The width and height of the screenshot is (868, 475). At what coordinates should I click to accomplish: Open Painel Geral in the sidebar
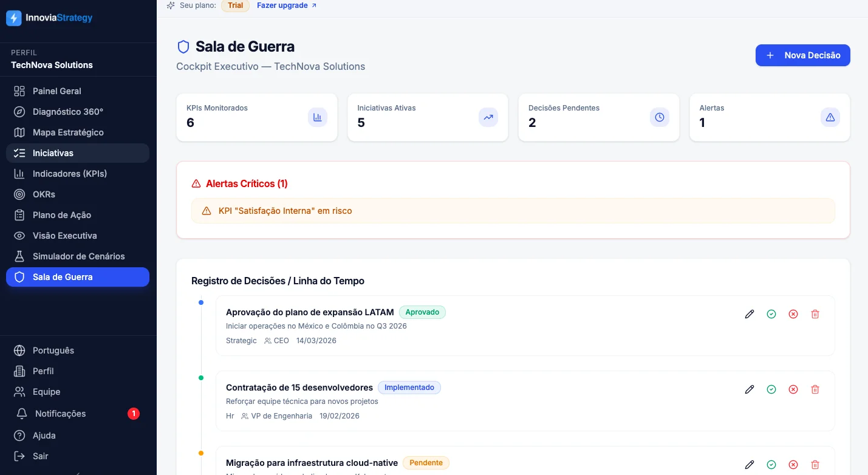pos(78,91)
